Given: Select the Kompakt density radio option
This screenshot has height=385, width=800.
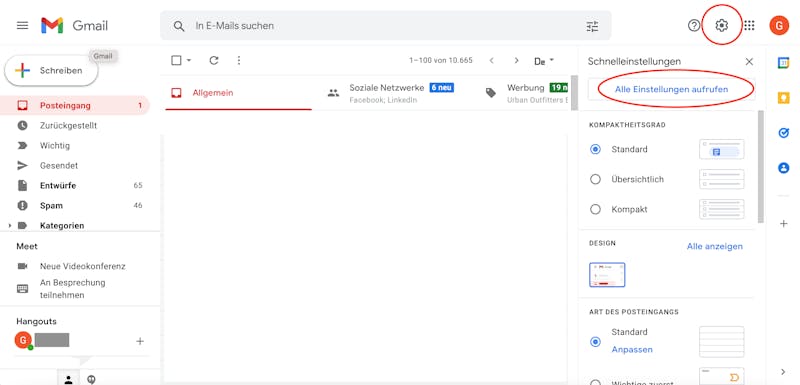Looking at the screenshot, I should (x=595, y=210).
